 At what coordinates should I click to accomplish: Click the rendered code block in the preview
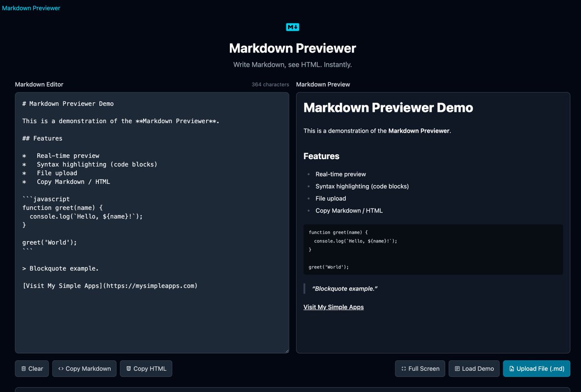point(433,249)
